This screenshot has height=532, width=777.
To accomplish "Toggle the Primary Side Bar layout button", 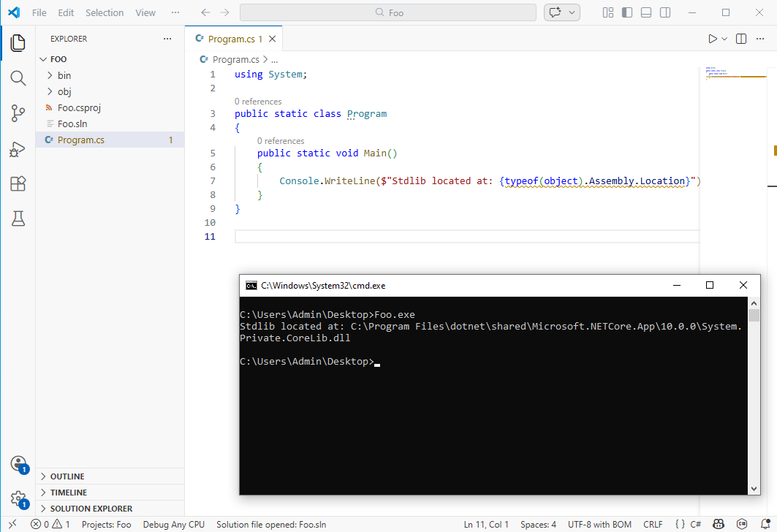I will coord(627,12).
